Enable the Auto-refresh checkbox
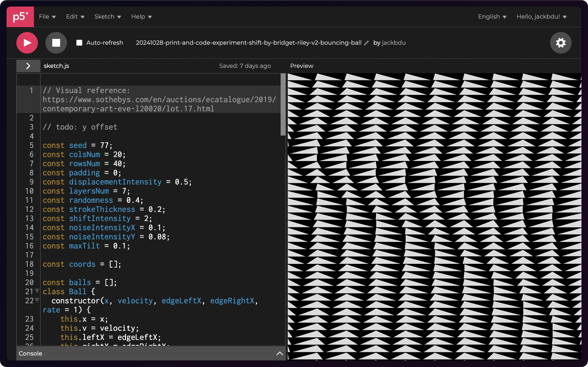Screen dimensions: 588x367 pos(79,43)
